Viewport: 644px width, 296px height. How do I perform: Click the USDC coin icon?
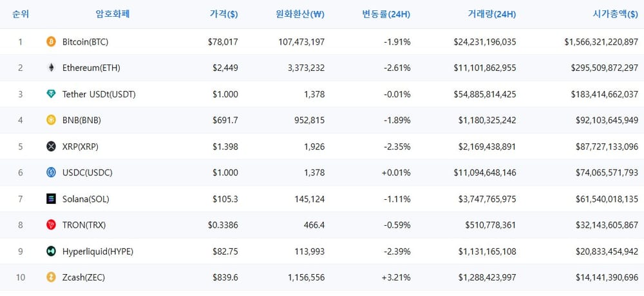[x=51, y=173]
